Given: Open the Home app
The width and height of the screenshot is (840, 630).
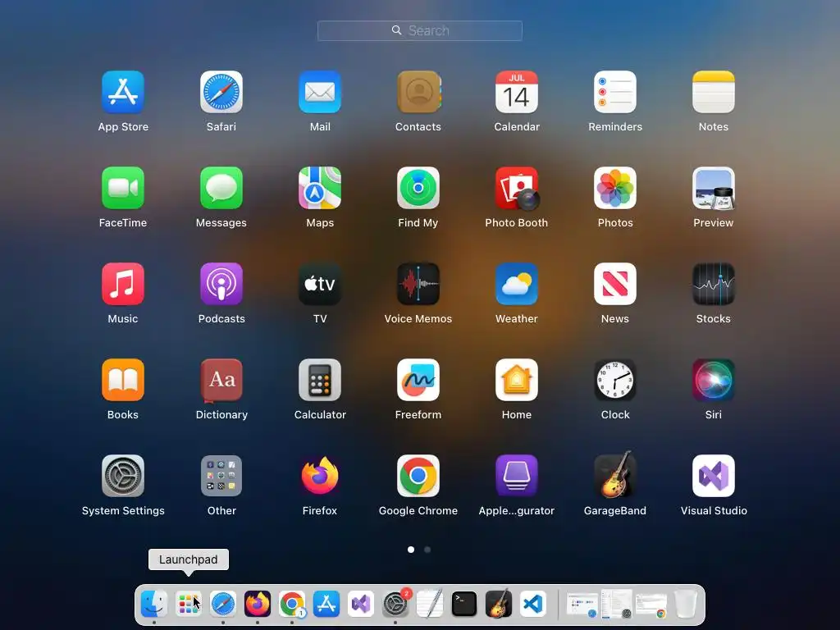Looking at the screenshot, I should click(x=517, y=380).
